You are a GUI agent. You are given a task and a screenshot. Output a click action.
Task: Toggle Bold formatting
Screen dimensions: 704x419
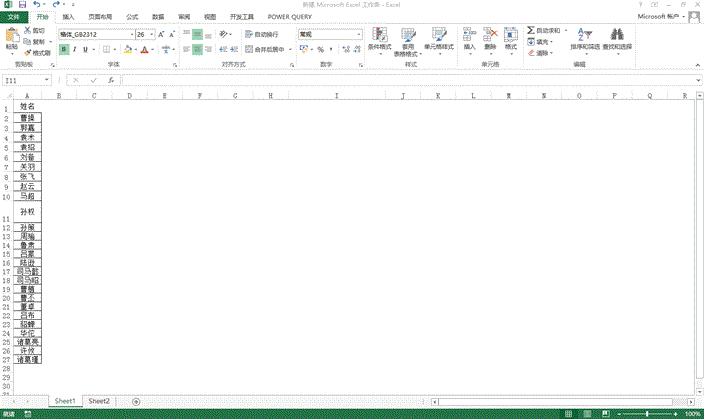[63, 49]
